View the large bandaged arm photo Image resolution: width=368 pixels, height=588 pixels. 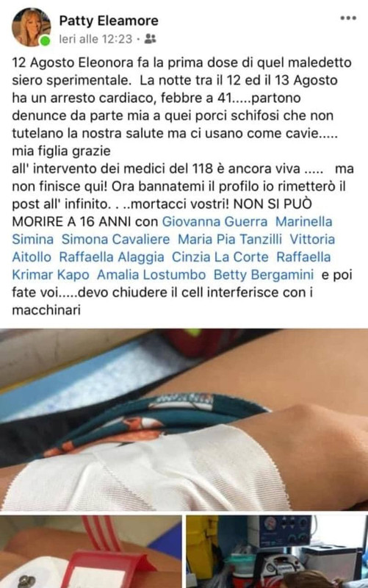click(184, 420)
